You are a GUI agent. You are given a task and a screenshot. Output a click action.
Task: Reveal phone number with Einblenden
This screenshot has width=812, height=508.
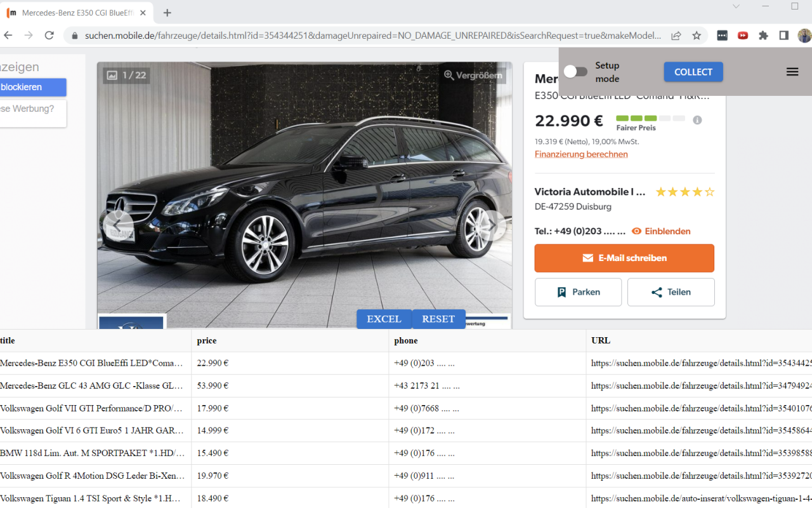click(661, 231)
